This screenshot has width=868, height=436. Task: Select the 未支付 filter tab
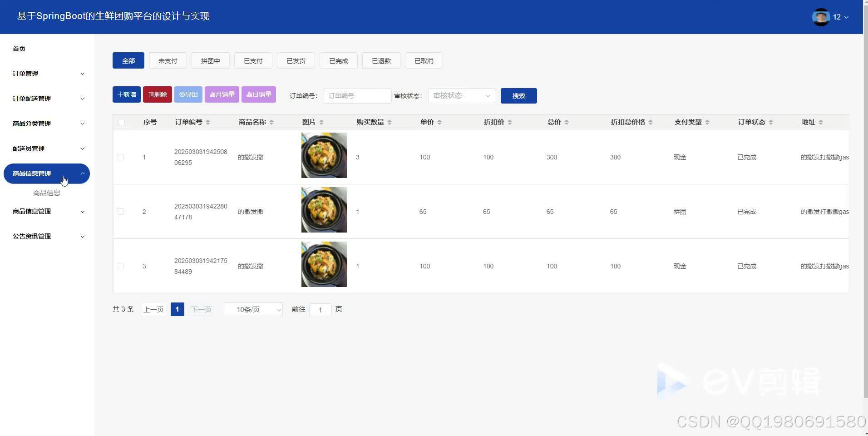click(168, 60)
